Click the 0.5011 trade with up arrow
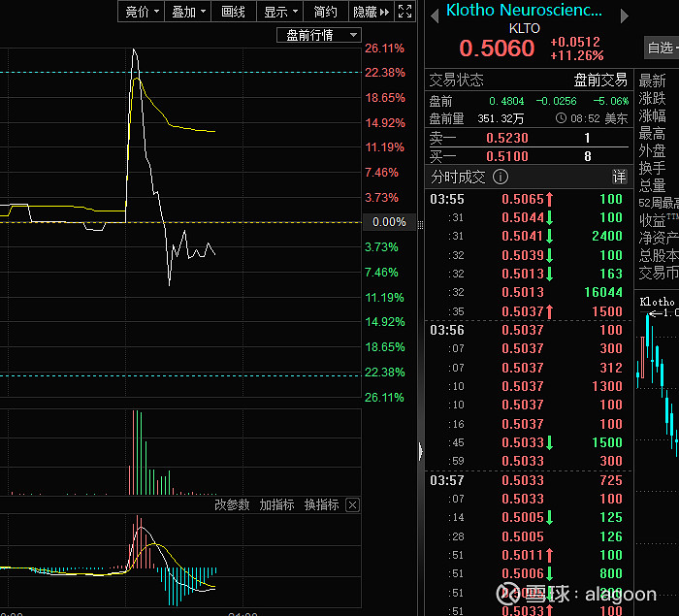The image size is (679, 616). click(x=529, y=555)
